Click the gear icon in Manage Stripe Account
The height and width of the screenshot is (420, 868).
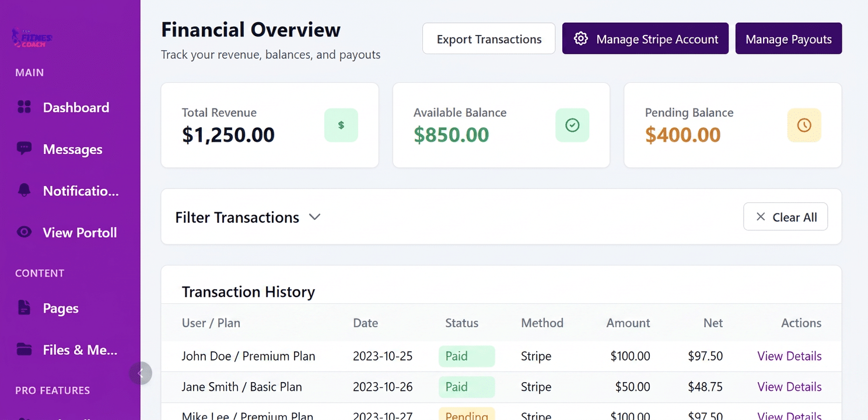(580, 39)
